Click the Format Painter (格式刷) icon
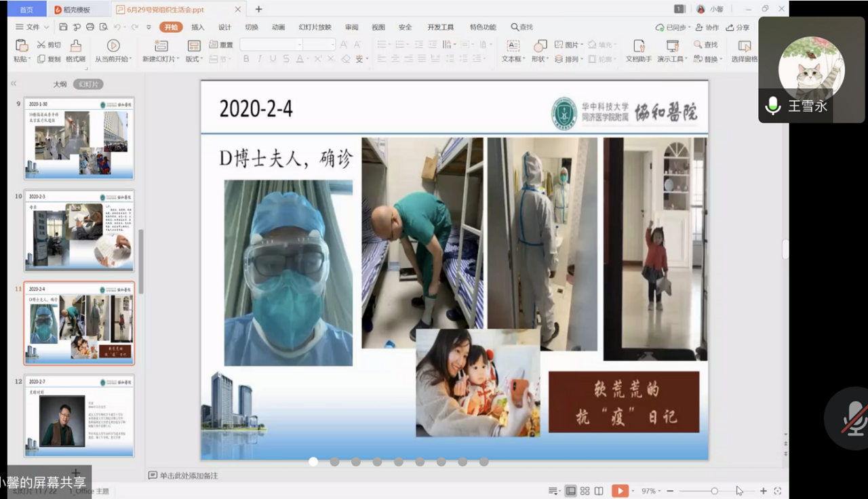 (x=75, y=45)
